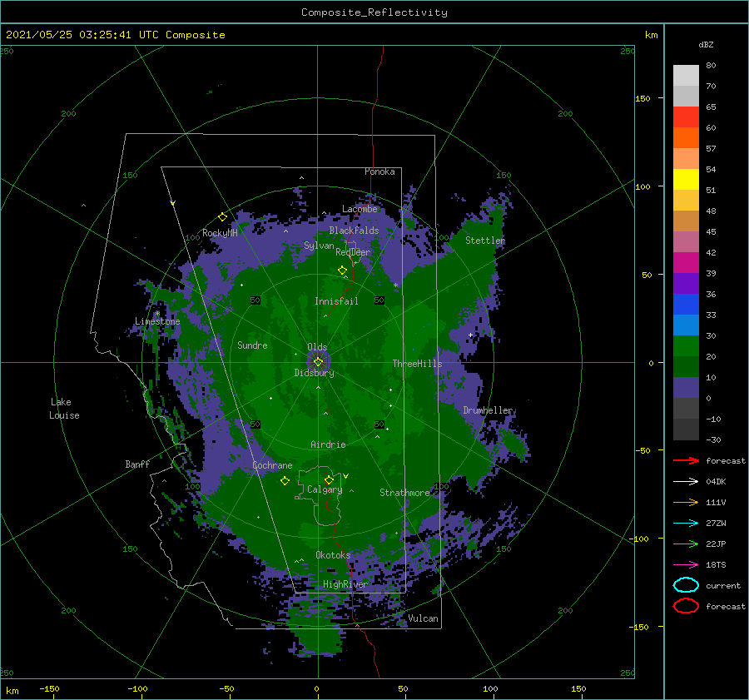This screenshot has height=700, width=749.
Task: Select the light gray 70-80 dBZ swatch
Action: 686,76
